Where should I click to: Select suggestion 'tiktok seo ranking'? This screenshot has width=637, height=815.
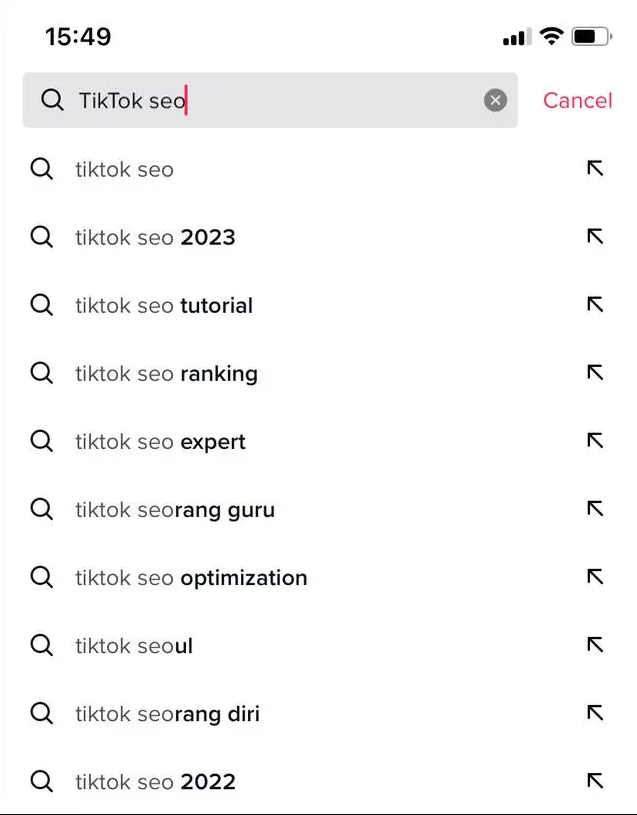click(166, 374)
